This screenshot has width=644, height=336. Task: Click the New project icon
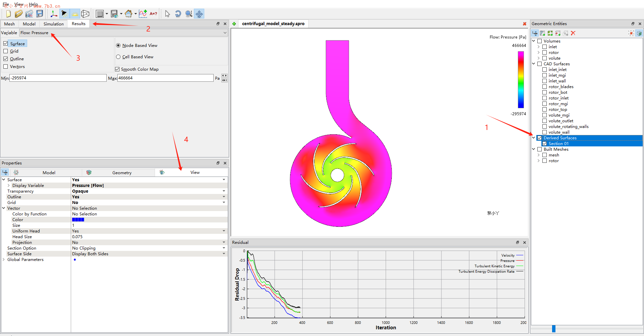[x=8, y=14]
